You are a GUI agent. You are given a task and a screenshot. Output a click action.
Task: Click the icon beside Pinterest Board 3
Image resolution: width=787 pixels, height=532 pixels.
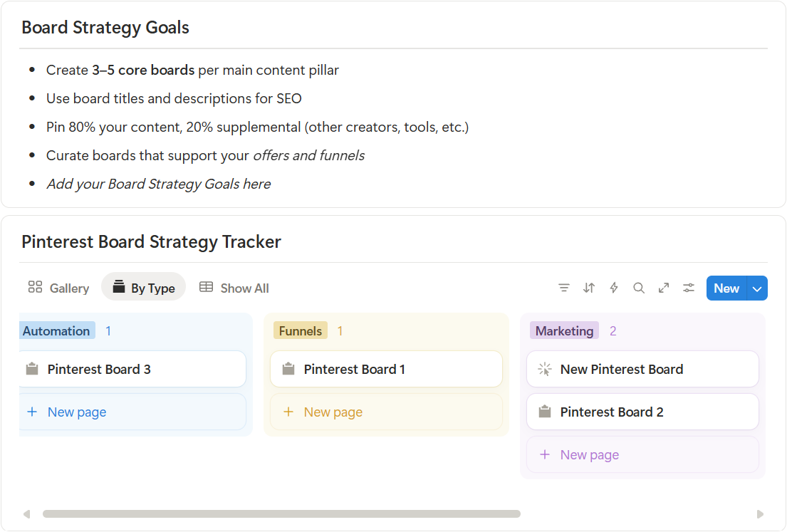(x=32, y=369)
